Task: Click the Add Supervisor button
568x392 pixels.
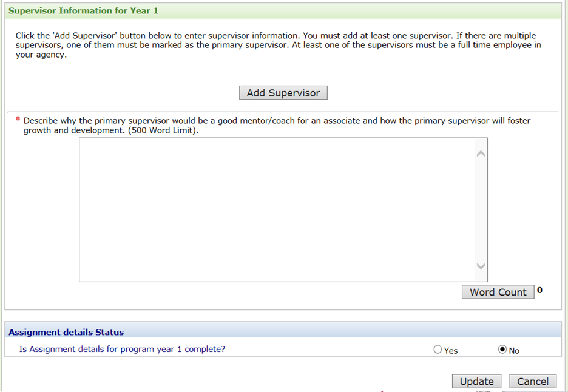Action: coord(283,93)
